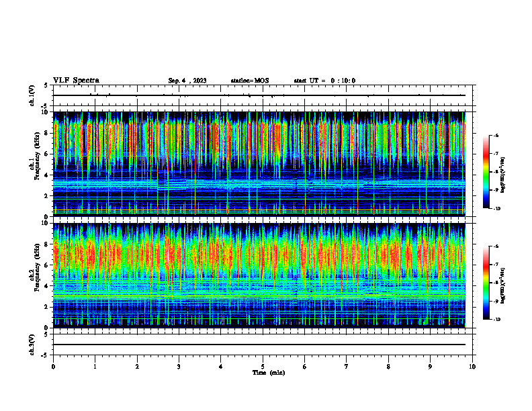Click time axis tick label "3"

tap(179, 367)
